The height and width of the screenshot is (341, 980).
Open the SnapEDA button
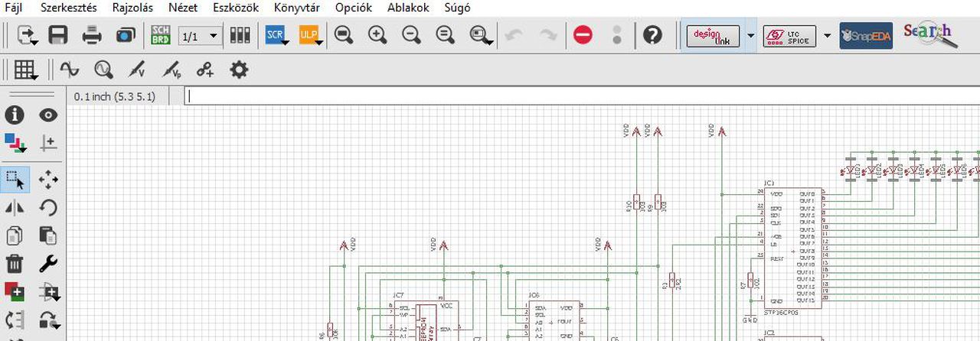pos(866,36)
